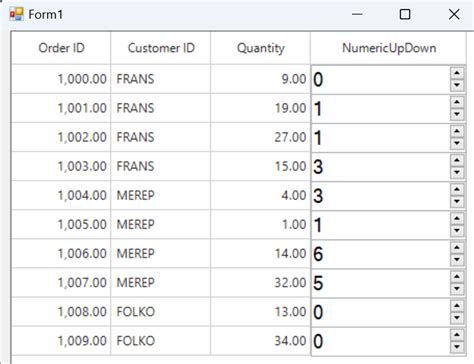Screen dimensions: 474x364
Task: Select quantity cell showing 32.00
Action: coord(261,283)
